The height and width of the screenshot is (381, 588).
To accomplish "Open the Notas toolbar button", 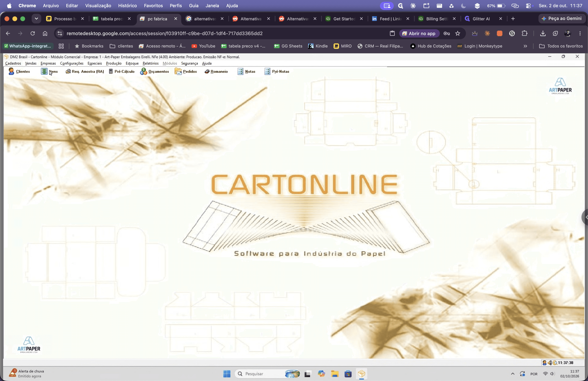I will click(246, 71).
